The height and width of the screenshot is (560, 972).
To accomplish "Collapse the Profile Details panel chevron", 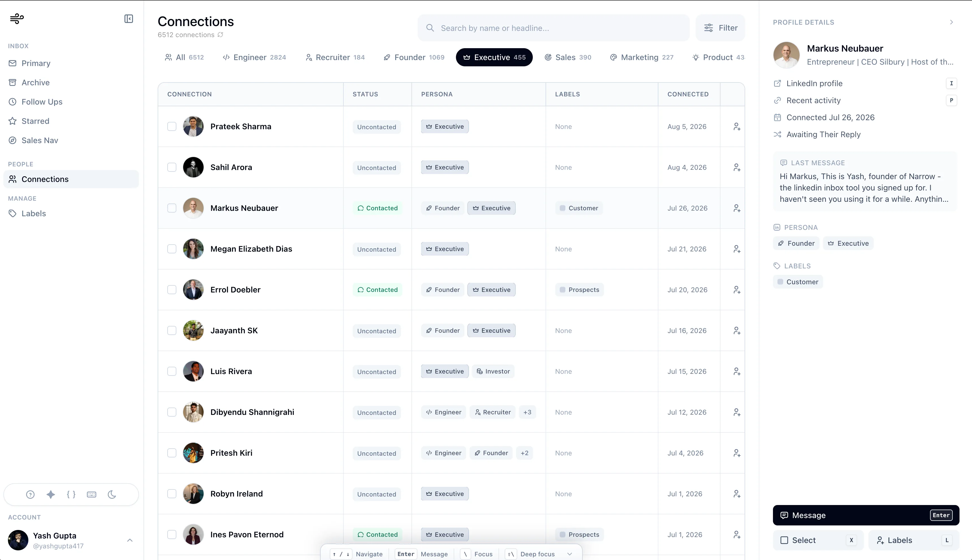I will 951,22.
